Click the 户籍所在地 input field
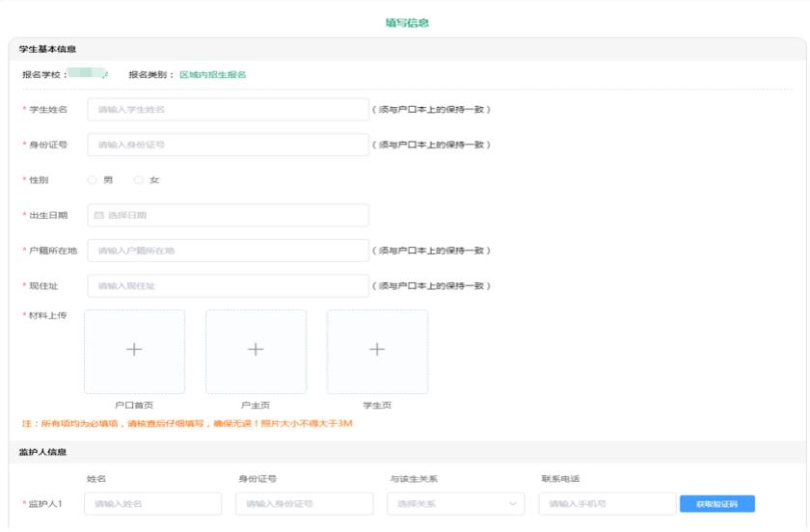810x532 pixels. [x=229, y=251]
